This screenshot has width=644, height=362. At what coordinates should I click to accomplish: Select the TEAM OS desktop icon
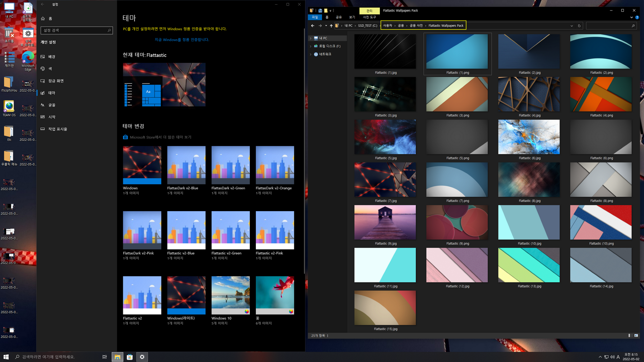click(9, 108)
